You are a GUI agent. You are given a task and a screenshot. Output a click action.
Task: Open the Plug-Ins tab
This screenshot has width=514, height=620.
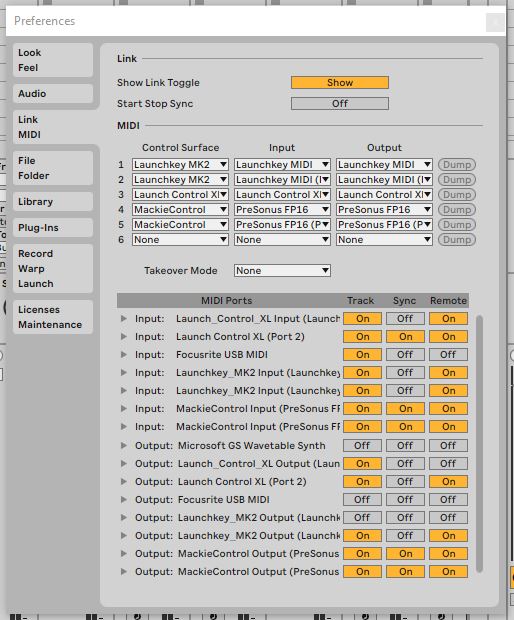point(53,228)
